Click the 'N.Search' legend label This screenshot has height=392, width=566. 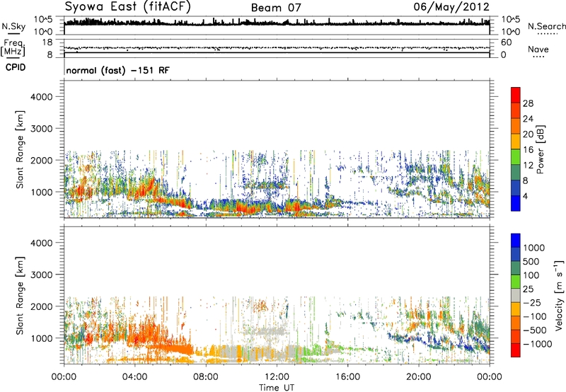pyautogui.click(x=547, y=26)
